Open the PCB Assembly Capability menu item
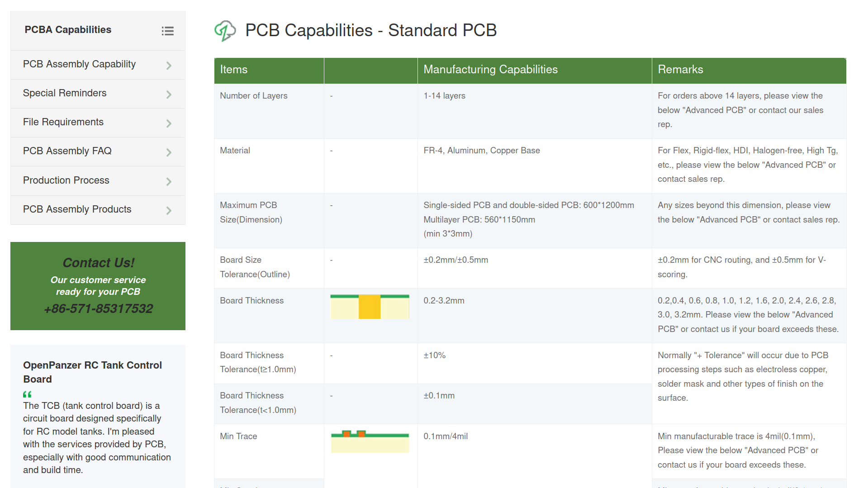 click(79, 64)
